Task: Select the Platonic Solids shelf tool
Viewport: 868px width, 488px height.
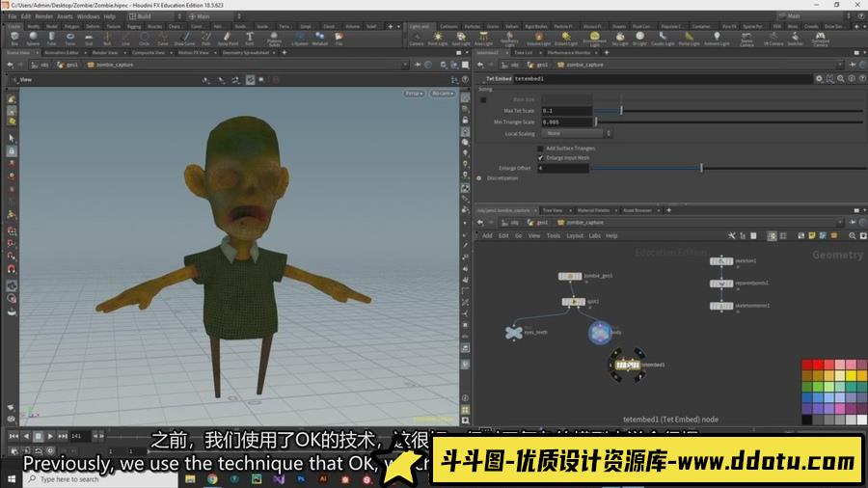Action: (274, 39)
